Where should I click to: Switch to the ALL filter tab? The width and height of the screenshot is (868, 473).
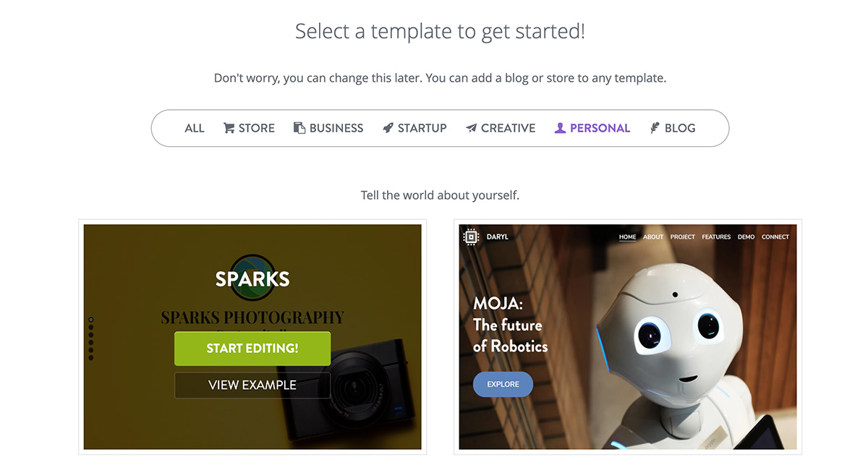point(194,128)
